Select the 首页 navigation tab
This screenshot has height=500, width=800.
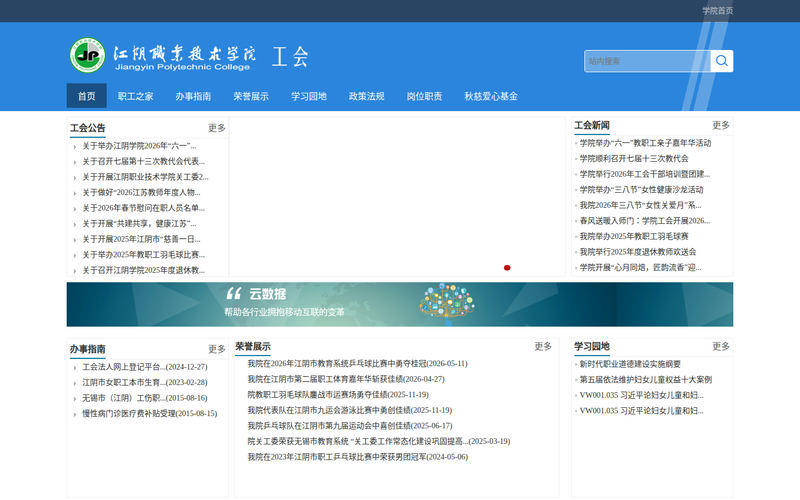tap(86, 96)
